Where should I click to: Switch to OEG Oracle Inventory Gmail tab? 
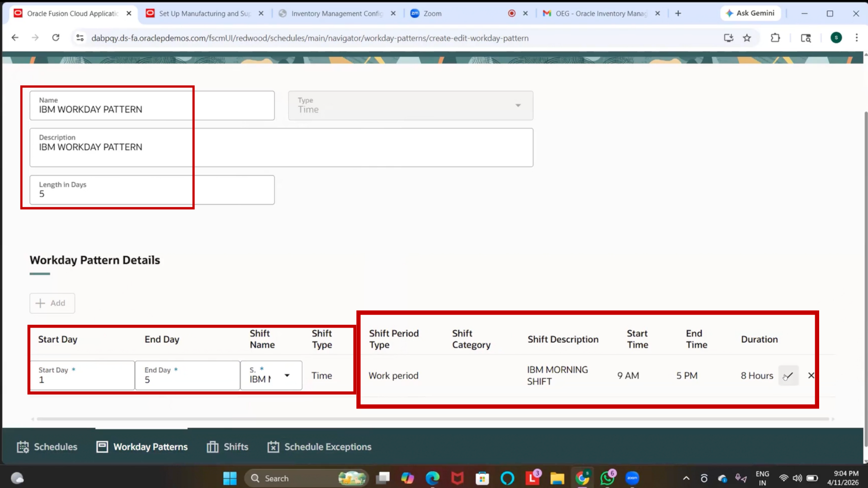tap(601, 14)
